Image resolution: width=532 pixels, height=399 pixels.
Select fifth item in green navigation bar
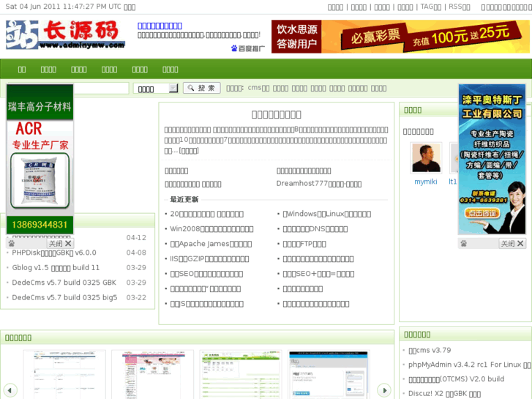(140, 70)
